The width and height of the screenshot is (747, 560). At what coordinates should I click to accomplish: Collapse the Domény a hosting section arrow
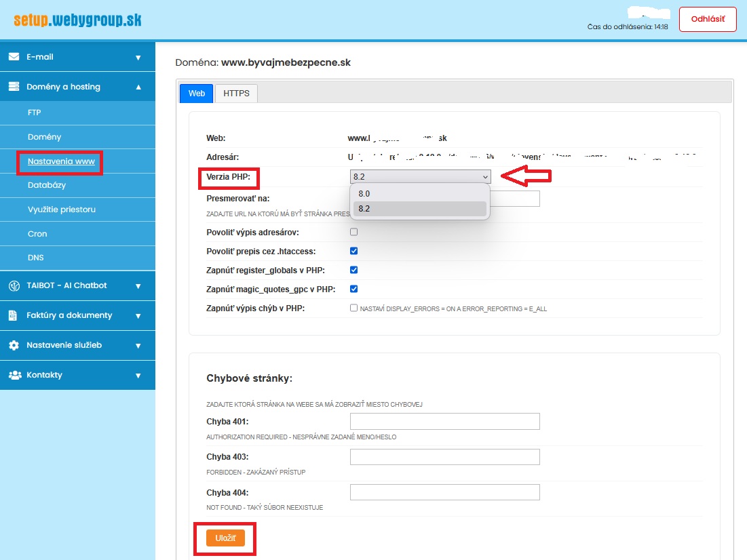138,87
